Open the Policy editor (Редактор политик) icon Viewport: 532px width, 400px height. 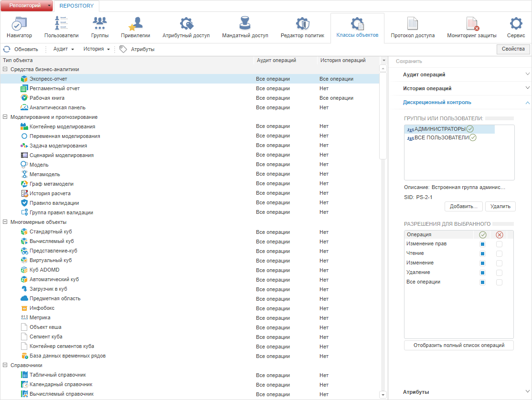tap(302, 24)
